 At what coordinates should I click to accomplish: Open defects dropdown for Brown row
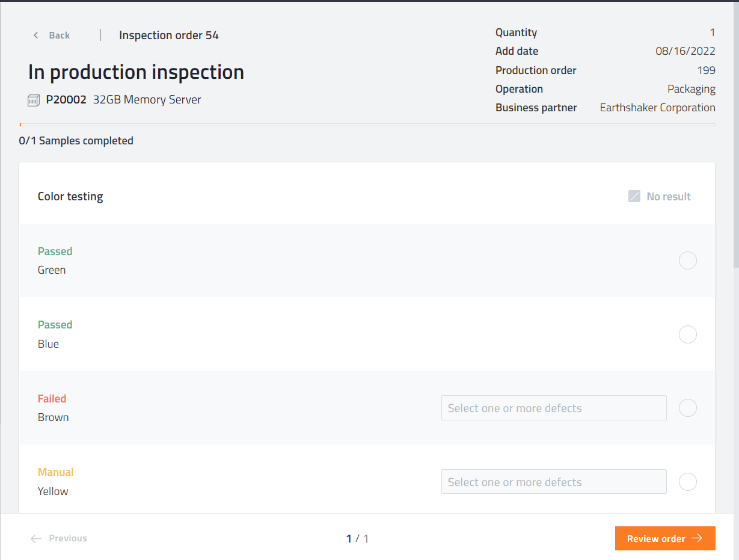[x=553, y=408]
